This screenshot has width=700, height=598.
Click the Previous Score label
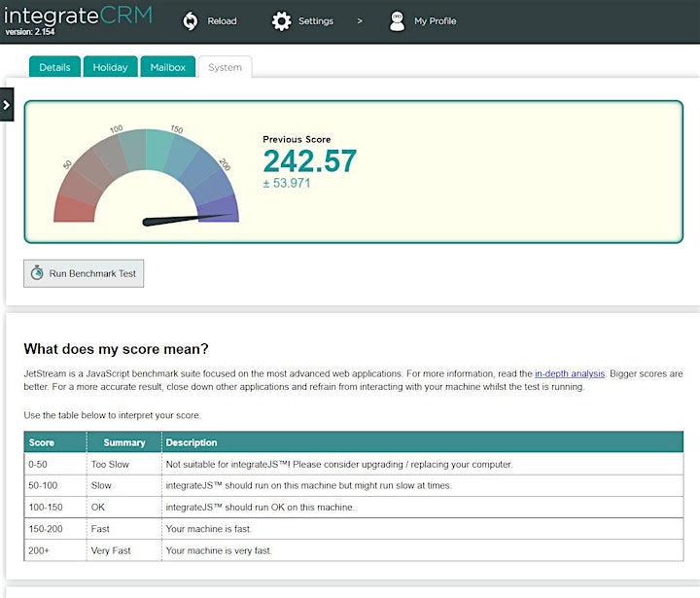tap(297, 139)
